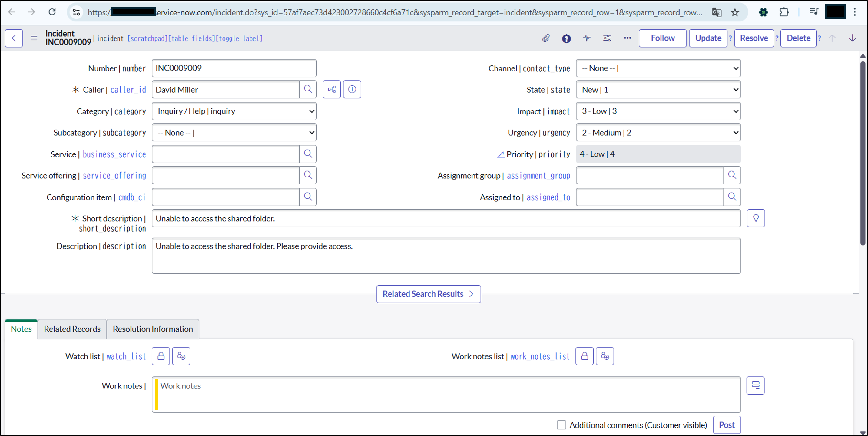
Task: Open more options ellipsis in header
Action: click(x=628, y=38)
